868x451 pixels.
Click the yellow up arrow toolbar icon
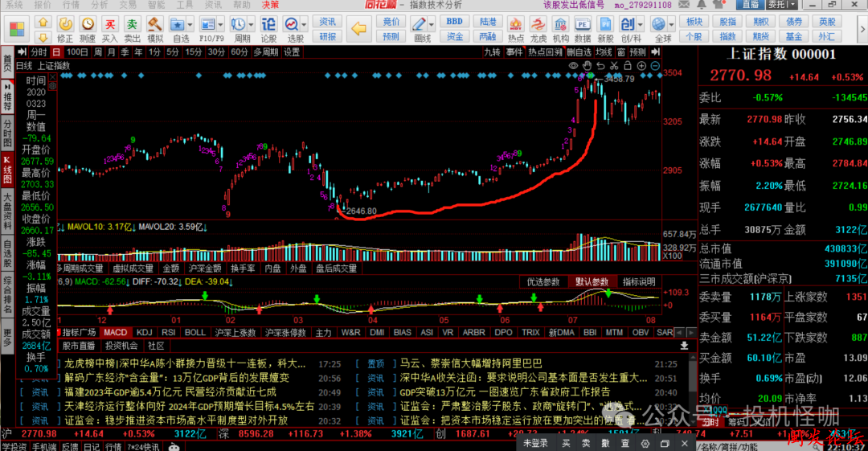pyautogui.click(x=43, y=23)
